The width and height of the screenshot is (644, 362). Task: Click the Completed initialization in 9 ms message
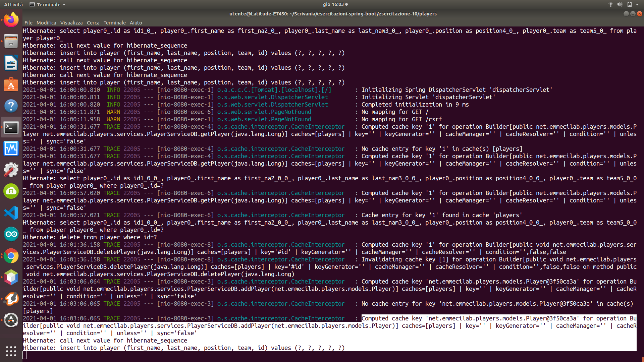pyautogui.click(x=415, y=105)
